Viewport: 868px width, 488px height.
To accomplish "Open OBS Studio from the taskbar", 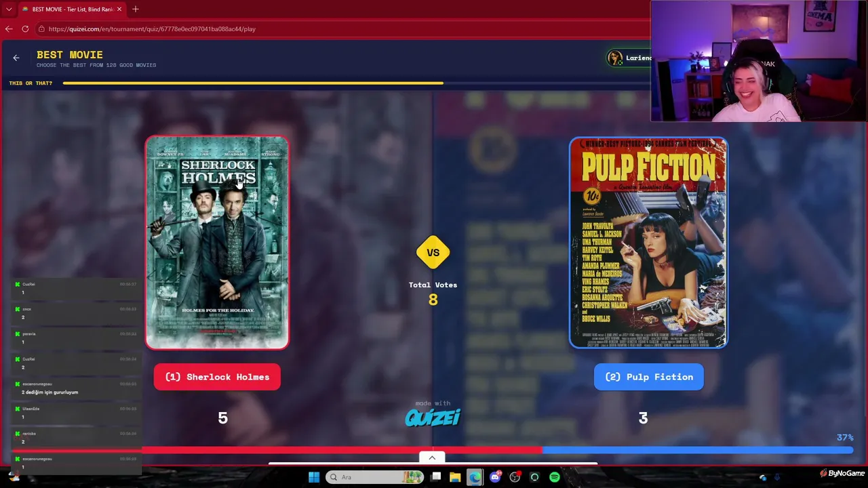I will 515,477.
